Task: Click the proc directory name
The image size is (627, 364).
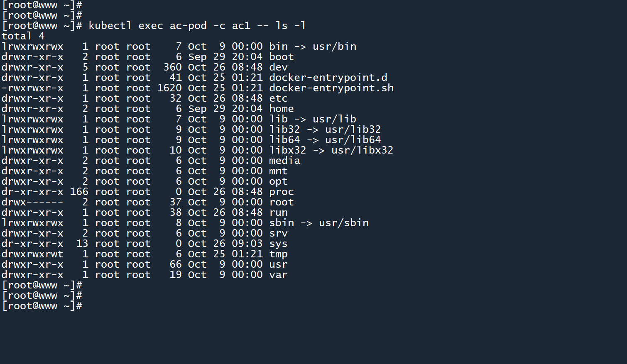Action: (x=281, y=192)
